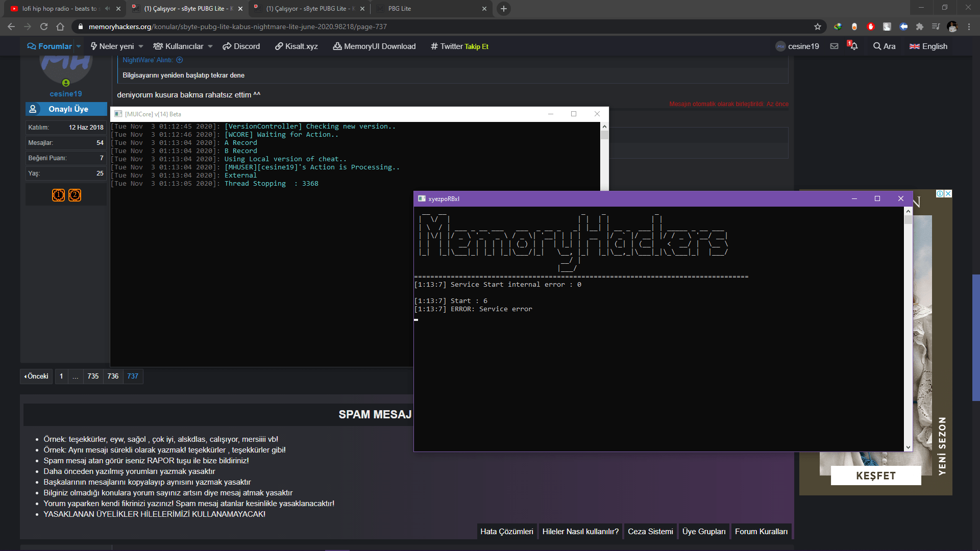This screenshot has width=980, height=551.
Task: Open the grey hand-pointer extension icon
Action: (887, 27)
